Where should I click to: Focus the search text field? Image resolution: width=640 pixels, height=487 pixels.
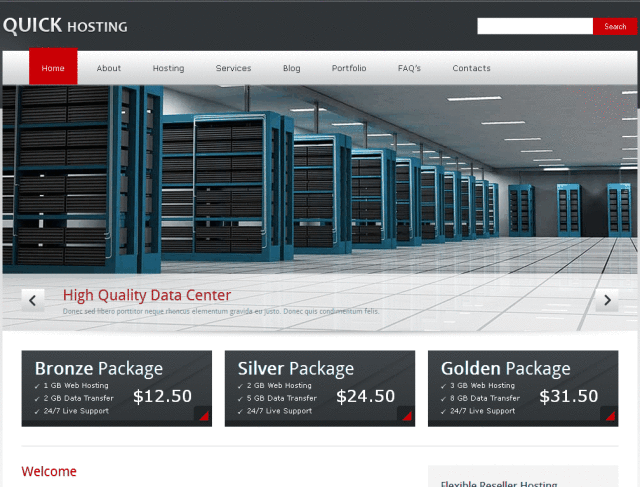click(x=535, y=27)
